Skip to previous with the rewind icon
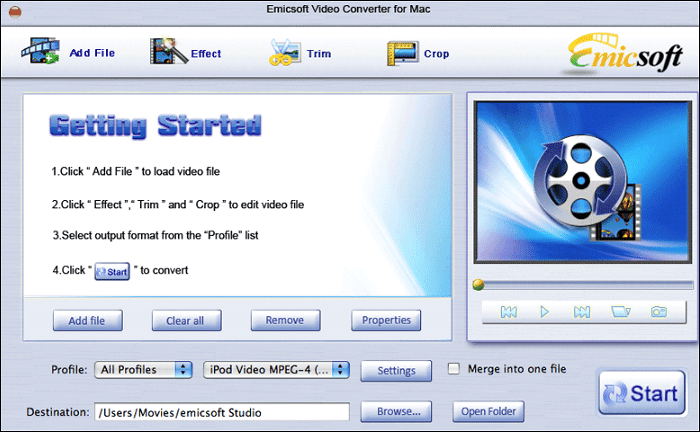This screenshot has width=700, height=432. point(508,312)
